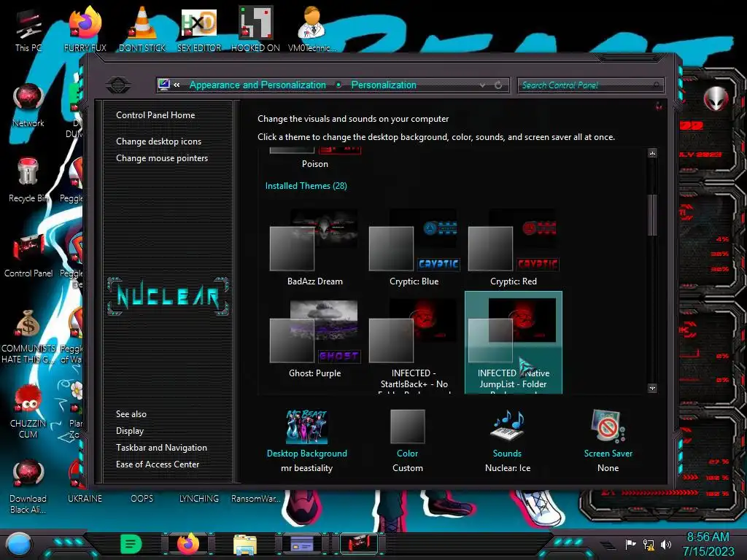Open Desktop Background settings
The height and width of the screenshot is (560, 747).
307,440
